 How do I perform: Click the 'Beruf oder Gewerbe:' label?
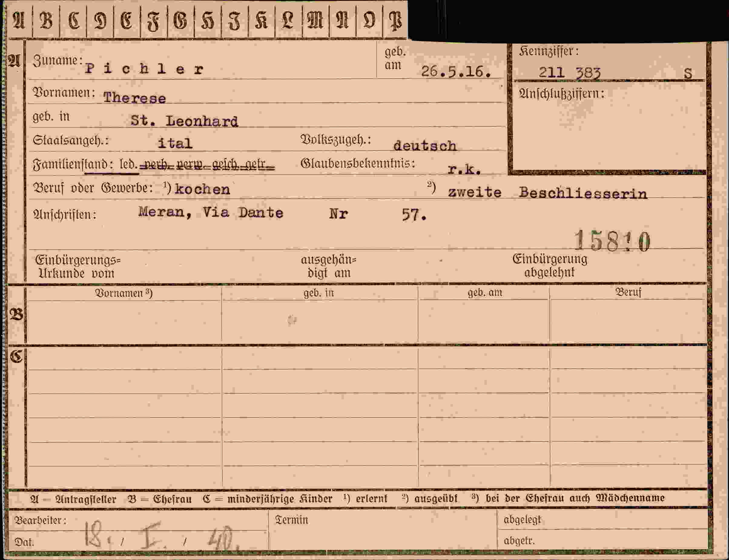coord(93,188)
